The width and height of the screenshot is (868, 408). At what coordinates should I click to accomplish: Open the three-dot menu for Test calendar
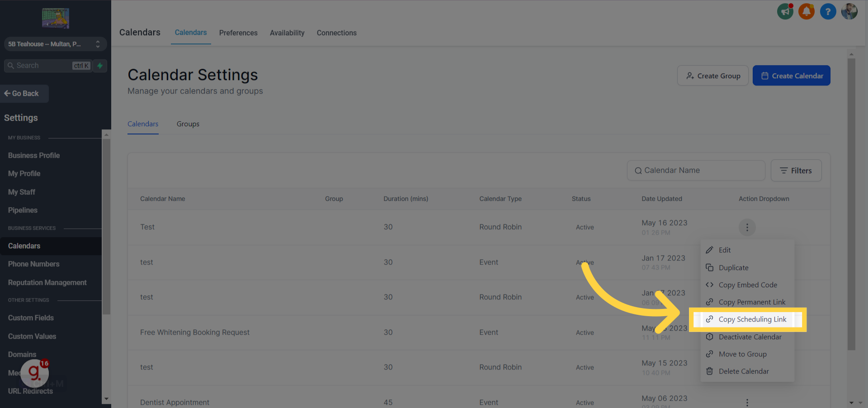747,227
